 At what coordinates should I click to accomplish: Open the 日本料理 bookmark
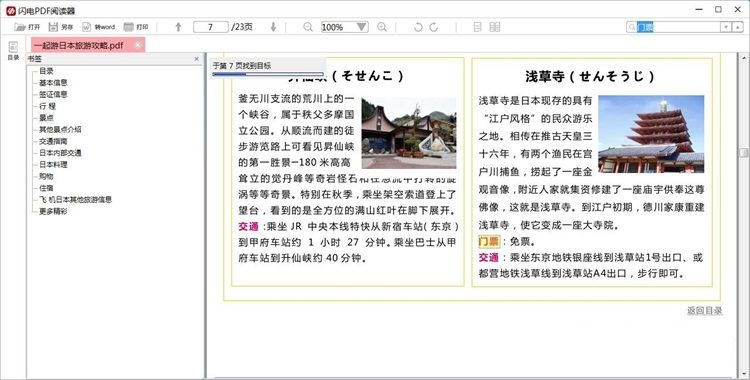pyautogui.click(x=53, y=165)
